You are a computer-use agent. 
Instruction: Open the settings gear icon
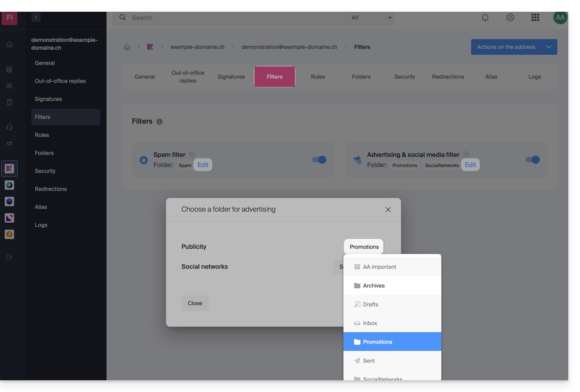[510, 18]
